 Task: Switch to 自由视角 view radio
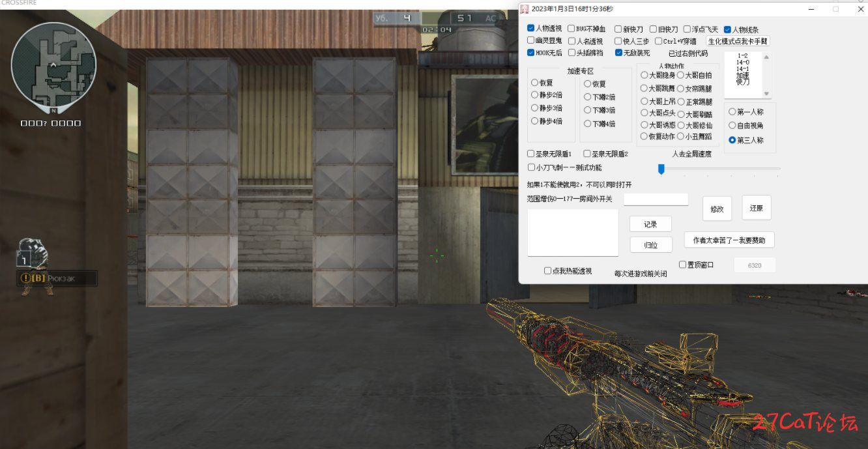tap(732, 125)
